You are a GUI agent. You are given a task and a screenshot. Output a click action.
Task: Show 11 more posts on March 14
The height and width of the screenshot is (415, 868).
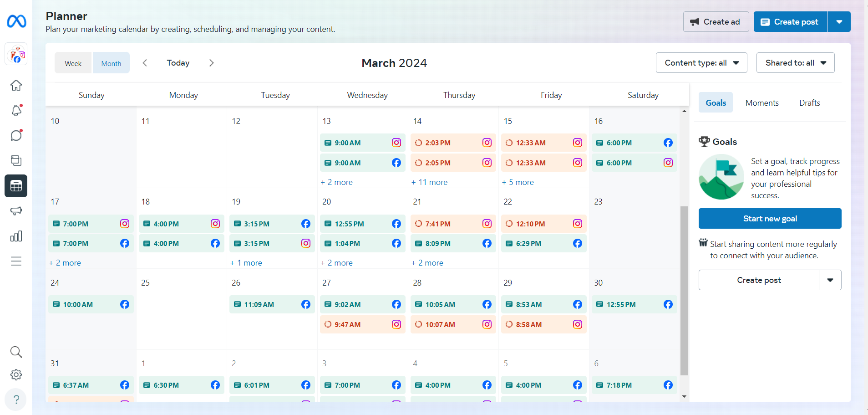[x=429, y=182]
